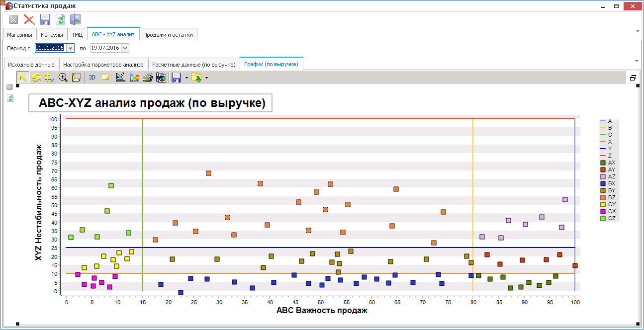Click the red X delete icon
This screenshot has width=644, height=330.
[29, 20]
